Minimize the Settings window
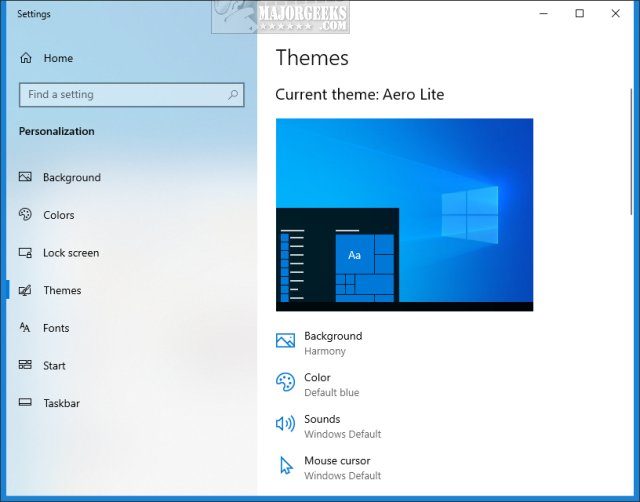 [x=543, y=13]
